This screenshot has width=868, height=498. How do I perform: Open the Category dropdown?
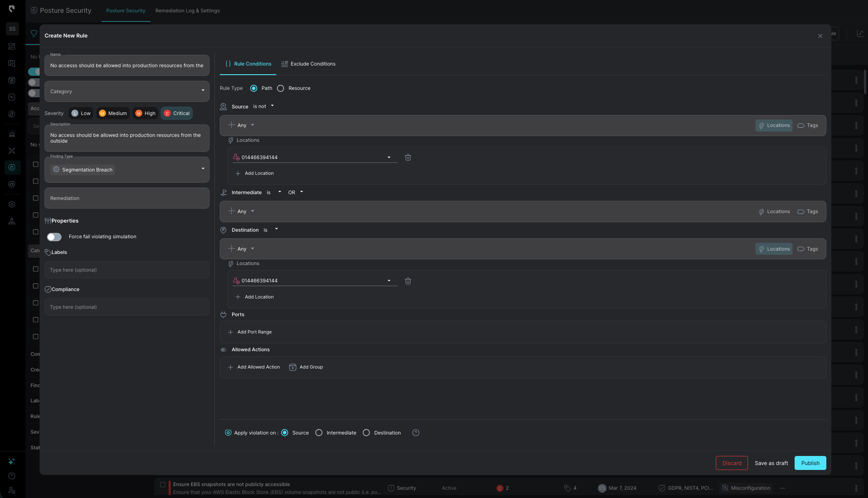(x=127, y=92)
